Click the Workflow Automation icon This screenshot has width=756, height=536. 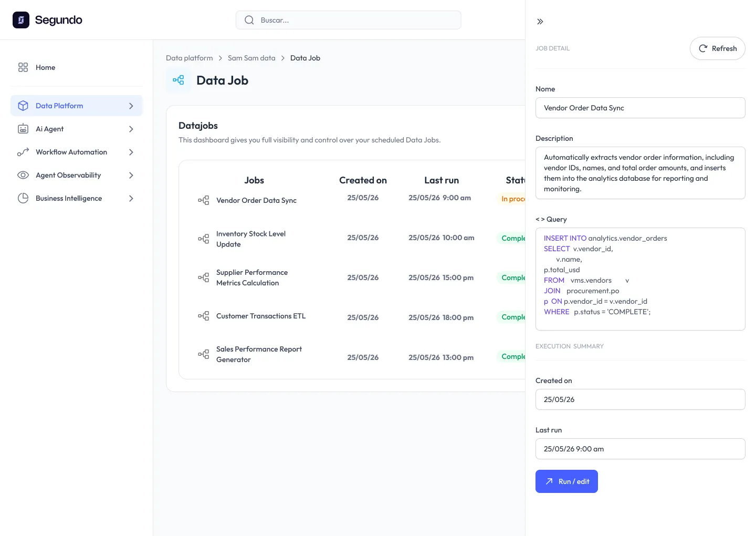[23, 152]
